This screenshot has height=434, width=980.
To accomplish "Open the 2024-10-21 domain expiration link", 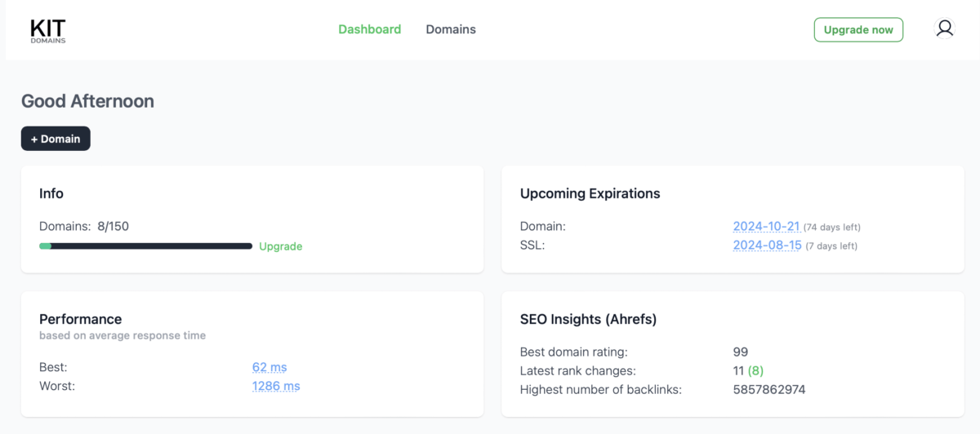I will (x=766, y=227).
